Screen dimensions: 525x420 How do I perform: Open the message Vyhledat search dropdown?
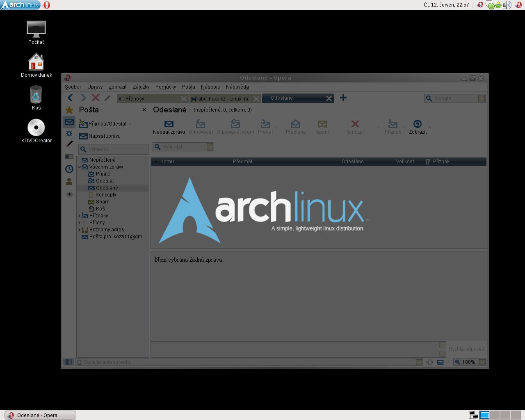pyautogui.click(x=210, y=147)
